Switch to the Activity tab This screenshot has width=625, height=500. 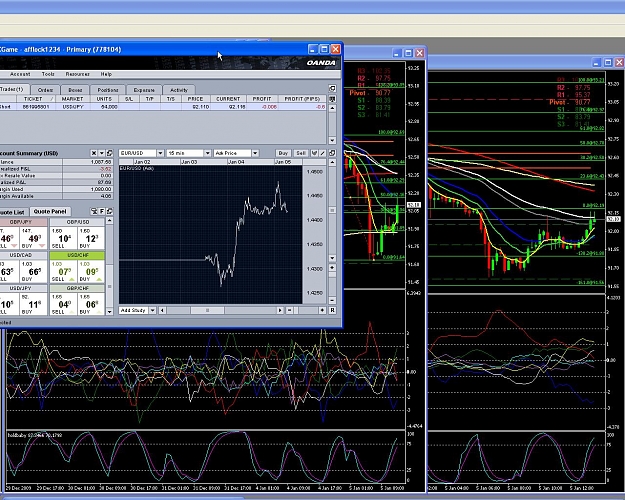coord(179,90)
